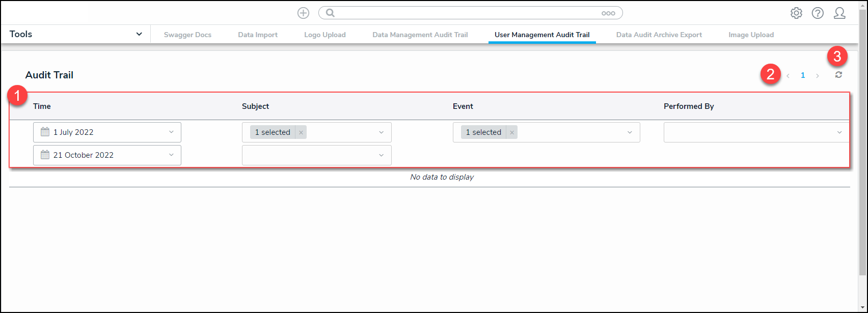Click calendar icon for 21 October 2022
The height and width of the screenshot is (313, 868).
tap(45, 155)
